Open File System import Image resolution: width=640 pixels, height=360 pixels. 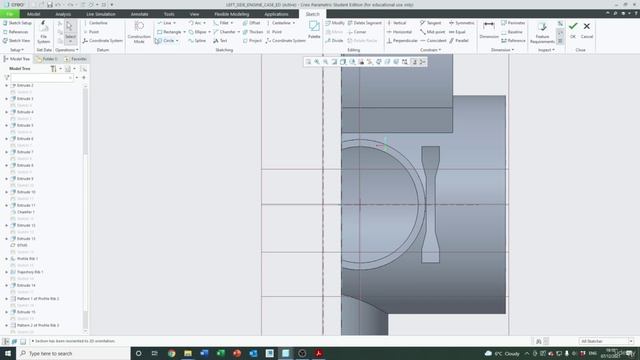tap(43, 32)
